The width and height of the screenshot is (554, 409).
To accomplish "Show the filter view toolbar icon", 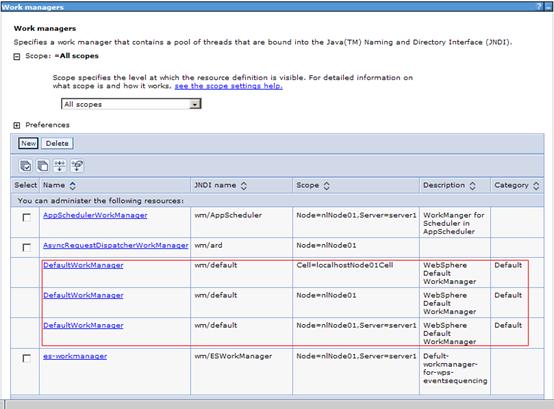I will point(60,166).
